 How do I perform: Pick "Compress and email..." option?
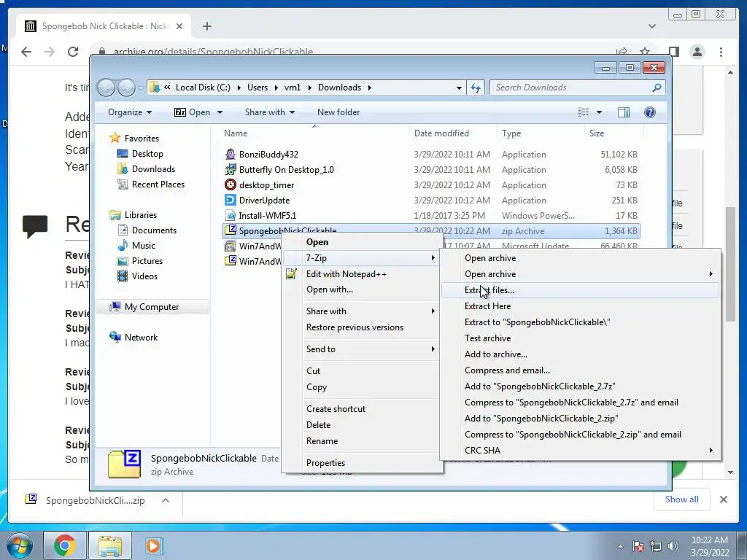click(x=580, y=370)
